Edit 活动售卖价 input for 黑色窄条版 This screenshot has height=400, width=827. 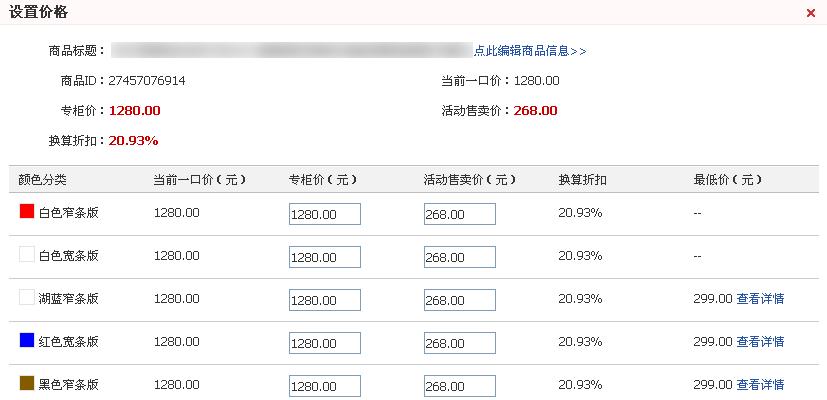460,386
